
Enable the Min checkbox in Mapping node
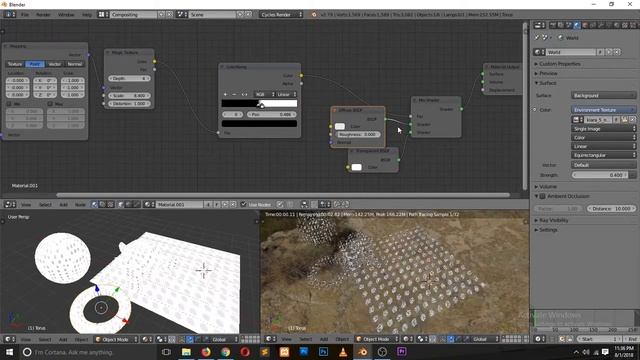[9, 104]
